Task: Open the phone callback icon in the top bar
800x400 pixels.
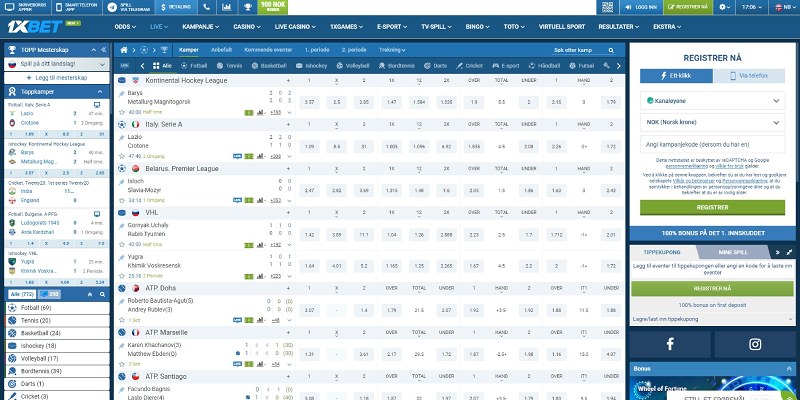Action: [207, 7]
